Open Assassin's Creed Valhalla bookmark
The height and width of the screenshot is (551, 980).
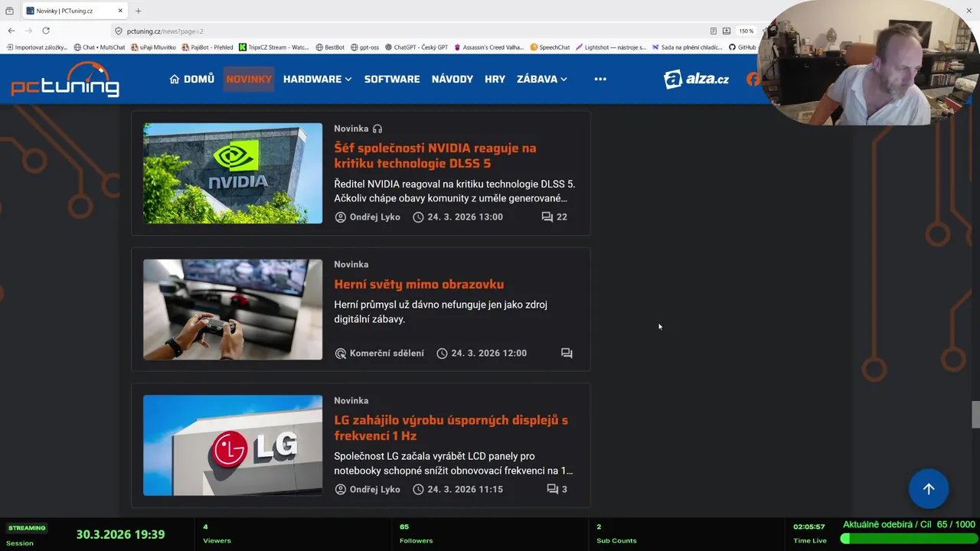(x=489, y=47)
